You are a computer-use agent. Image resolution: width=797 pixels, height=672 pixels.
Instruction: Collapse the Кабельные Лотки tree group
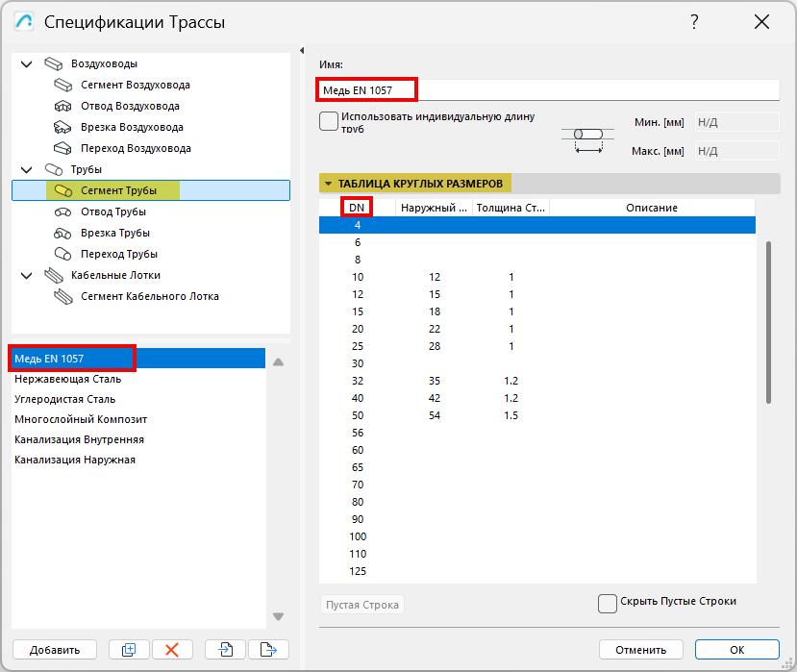(26, 276)
